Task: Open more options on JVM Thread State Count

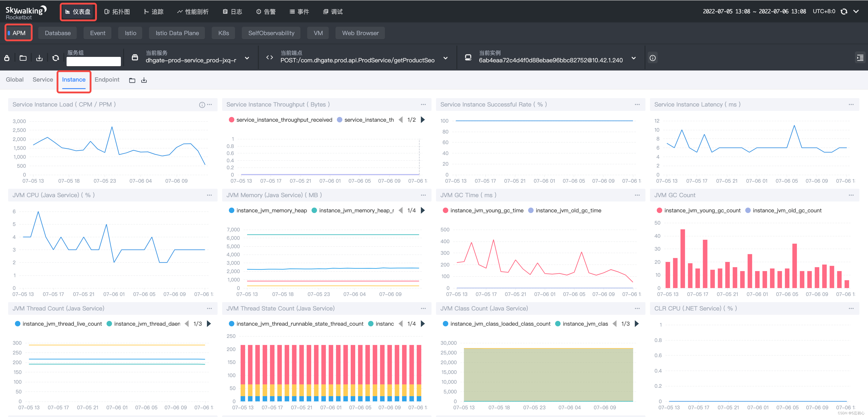Action: click(x=423, y=309)
